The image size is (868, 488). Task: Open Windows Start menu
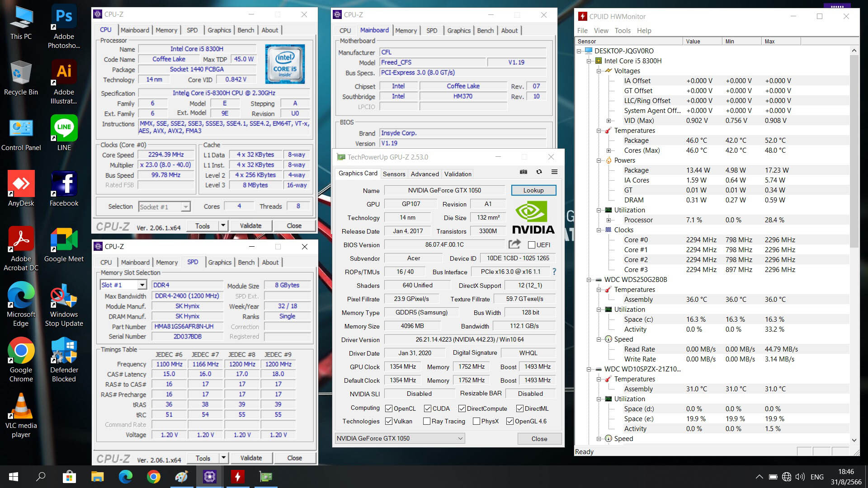coord(14,477)
